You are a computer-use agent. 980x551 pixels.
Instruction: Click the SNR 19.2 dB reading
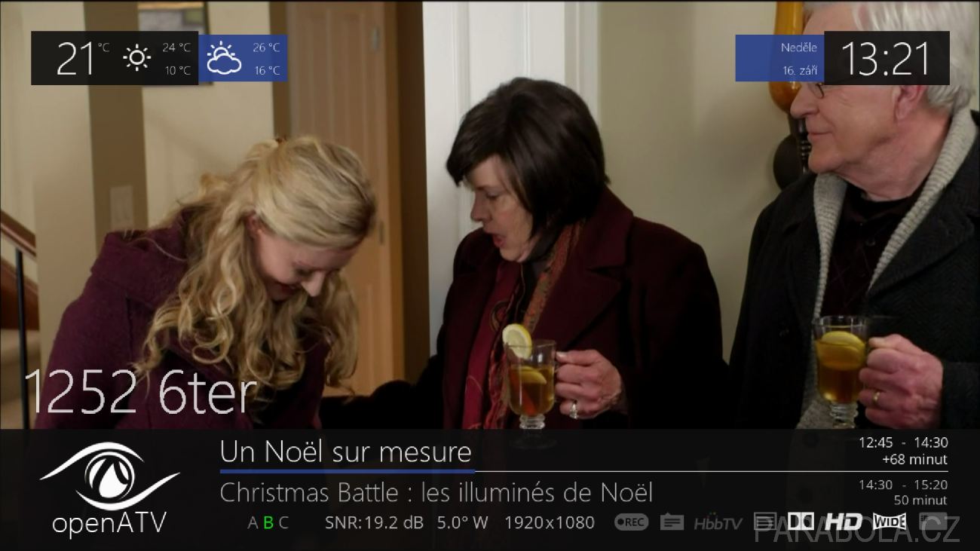click(374, 522)
